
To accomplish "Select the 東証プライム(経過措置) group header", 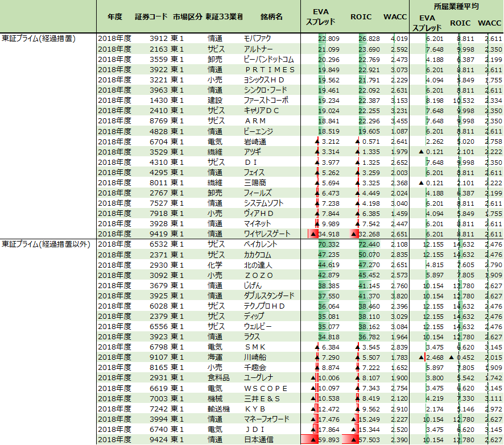I will (x=39, y=39).
